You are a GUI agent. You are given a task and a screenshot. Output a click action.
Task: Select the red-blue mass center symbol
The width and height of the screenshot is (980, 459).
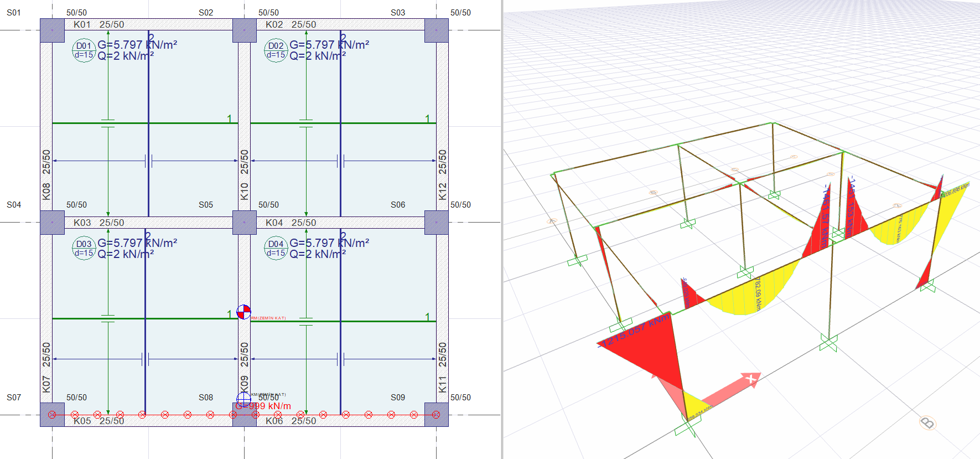pyautogui.click(x=244, y=312)
